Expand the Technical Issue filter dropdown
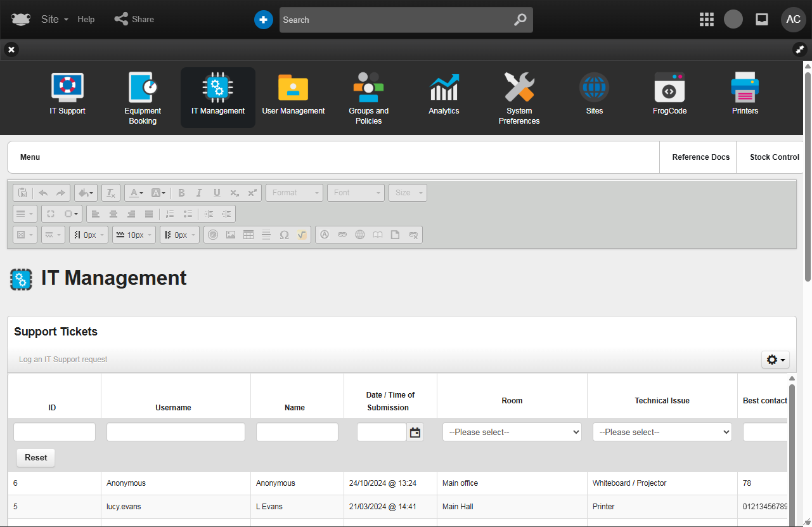The height and width of the screenshot is (527, 812). click(662, 433)
